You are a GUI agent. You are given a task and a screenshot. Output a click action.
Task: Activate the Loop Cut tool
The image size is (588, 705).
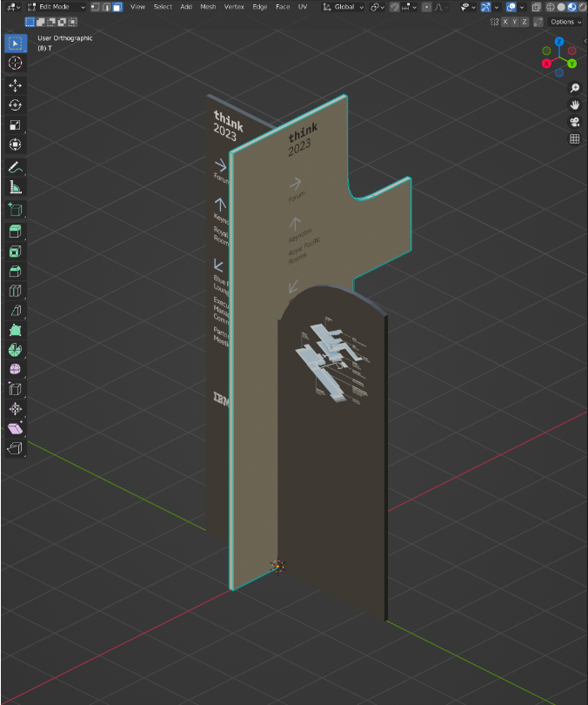[x=16, y=291]
